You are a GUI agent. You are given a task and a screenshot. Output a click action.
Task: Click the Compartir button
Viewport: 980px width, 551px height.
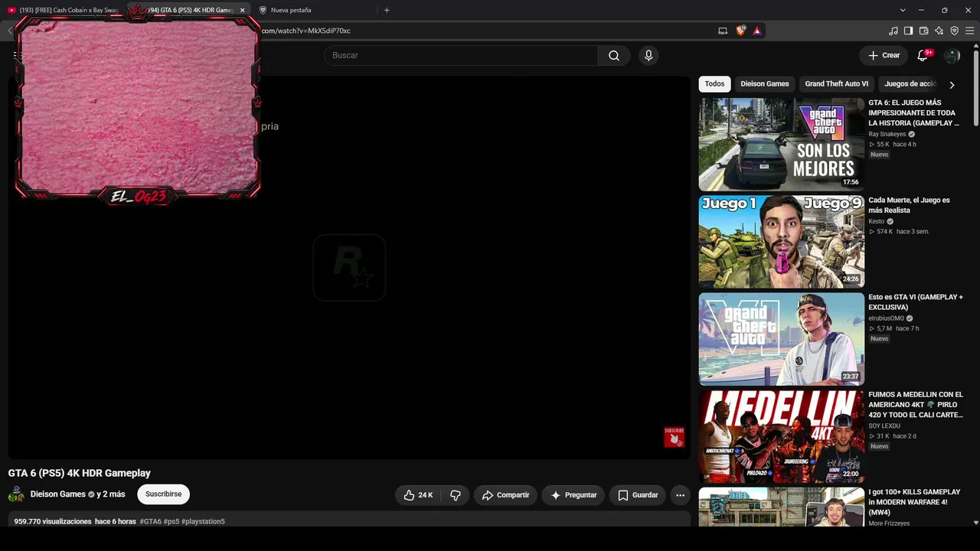coord(505,495)
